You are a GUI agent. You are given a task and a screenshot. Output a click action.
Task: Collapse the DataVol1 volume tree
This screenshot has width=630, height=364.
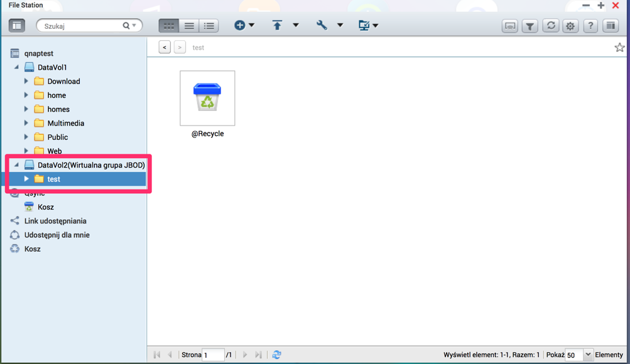pyautogui.click(x=17, y=67)
